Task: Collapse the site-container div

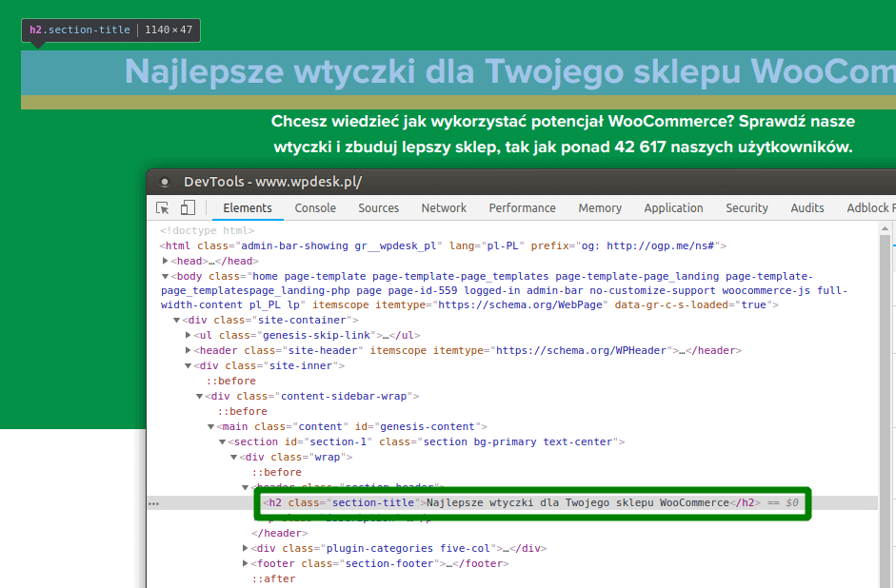Action: coord(176,321)
